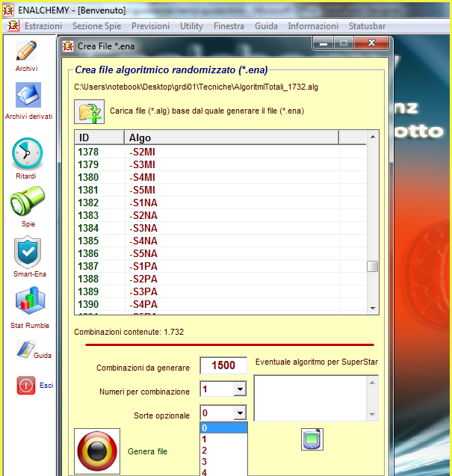The width and height of the screenshot is (452, 476).
Task: Click the Genera file round button
Action: 97,451
